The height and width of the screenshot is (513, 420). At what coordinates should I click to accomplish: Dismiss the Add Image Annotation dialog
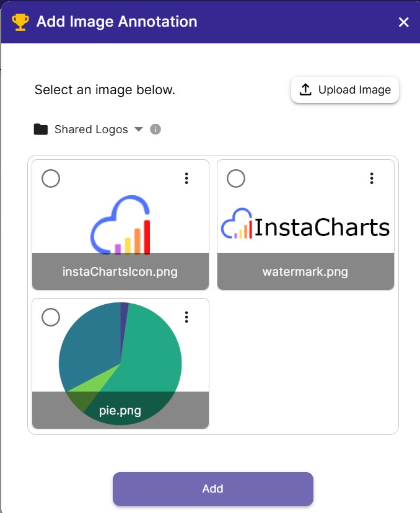[404, 22]
